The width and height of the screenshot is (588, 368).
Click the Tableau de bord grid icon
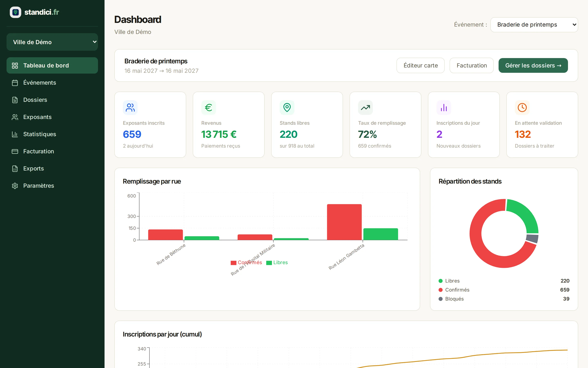click(x=15, y=65)
